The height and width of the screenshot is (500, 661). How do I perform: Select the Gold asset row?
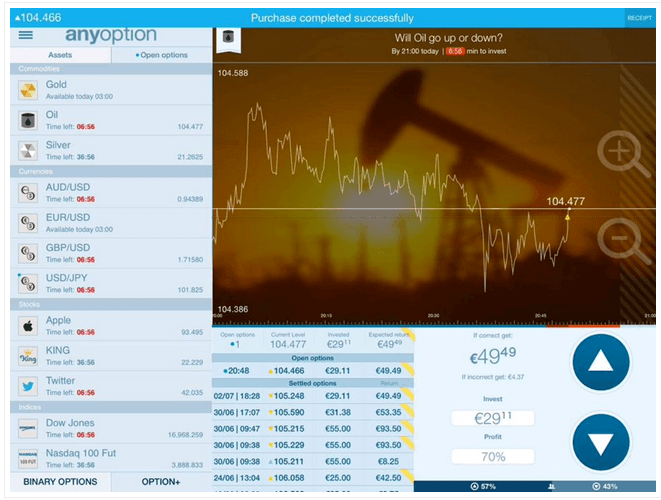[x=111, y=90]
